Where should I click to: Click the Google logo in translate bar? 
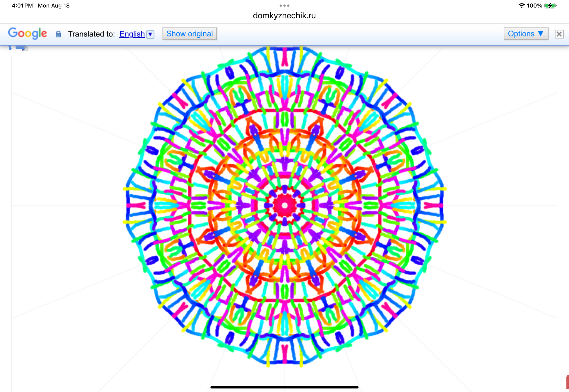tap(28, 33)
